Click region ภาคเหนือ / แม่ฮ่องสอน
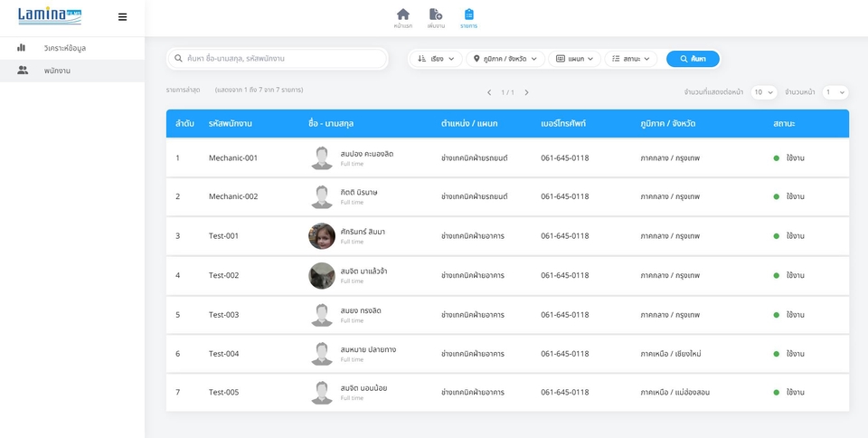Screen dimensions: 868x438 pyautogui.click(x=675, y=392)
